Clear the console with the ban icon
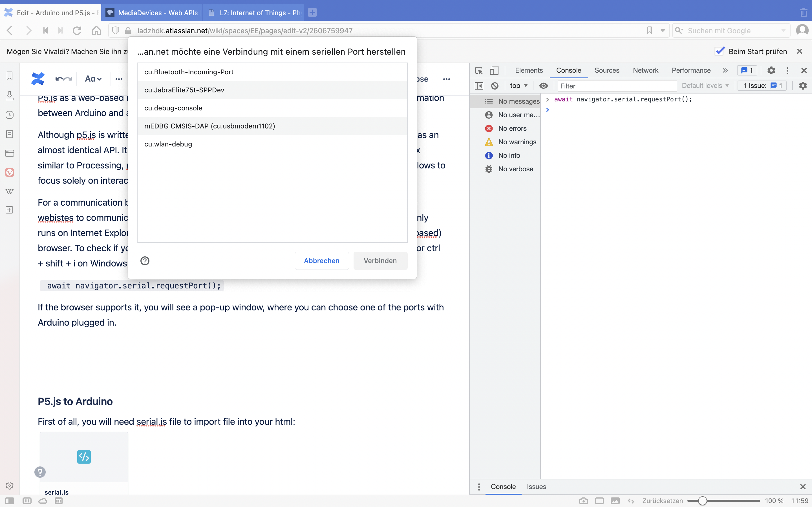 coord(495,86)
